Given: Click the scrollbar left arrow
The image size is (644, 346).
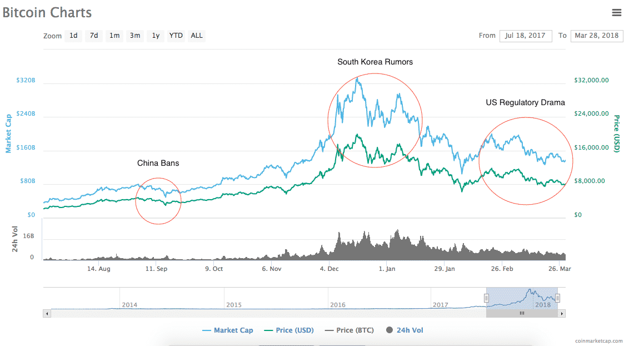Looking at the screenshot, I should [x=47, y=314].
